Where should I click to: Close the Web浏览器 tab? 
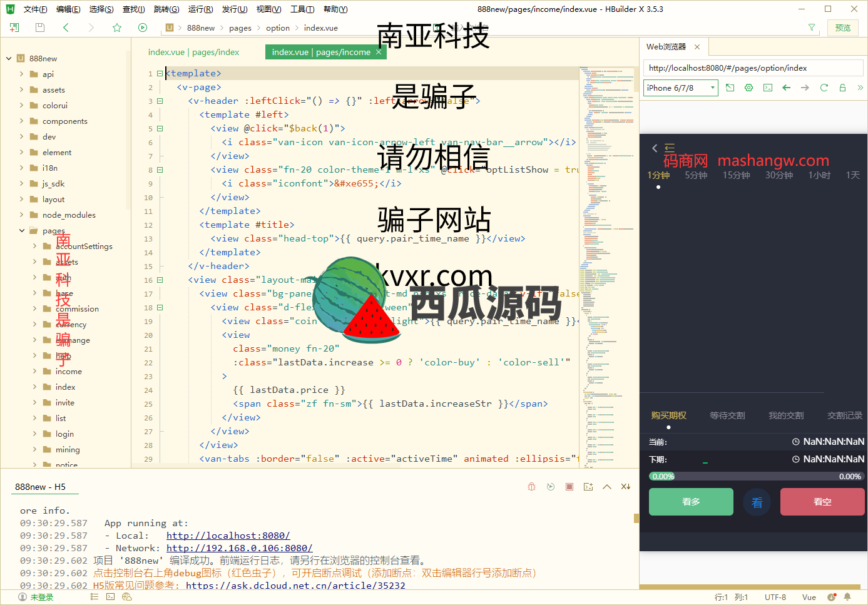tap(697, 47)
